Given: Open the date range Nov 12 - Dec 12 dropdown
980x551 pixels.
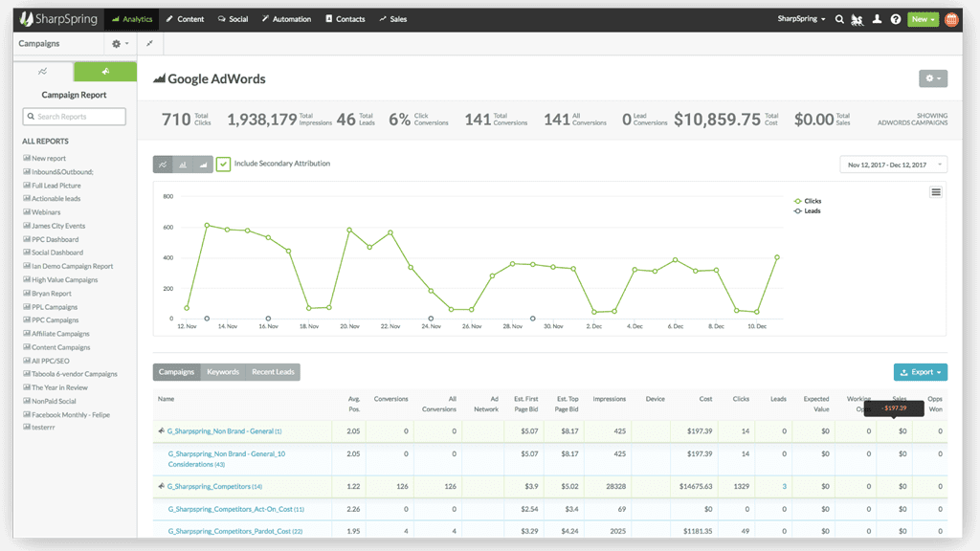Looking at the screenshot, I should point(893,165).
